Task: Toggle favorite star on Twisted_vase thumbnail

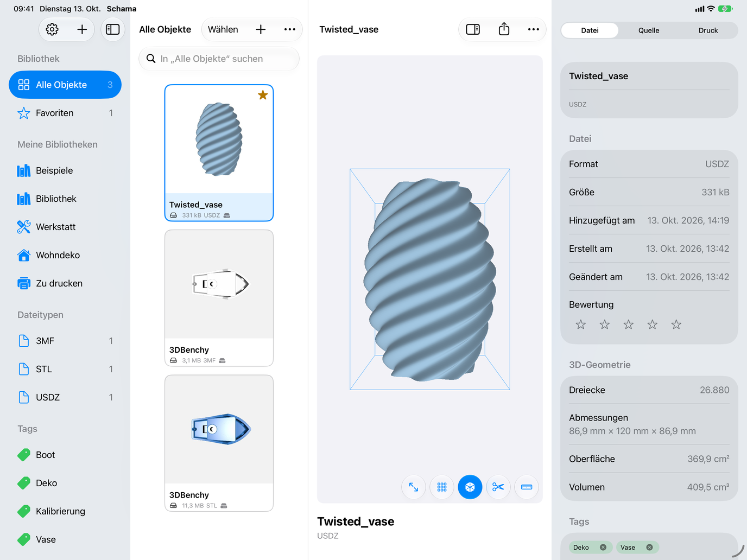Action: point(263,95)
